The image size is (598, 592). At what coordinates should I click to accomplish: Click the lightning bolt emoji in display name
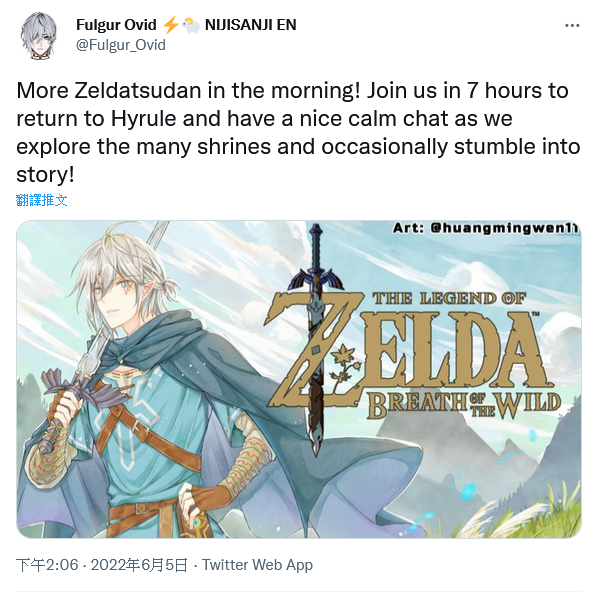170,25
